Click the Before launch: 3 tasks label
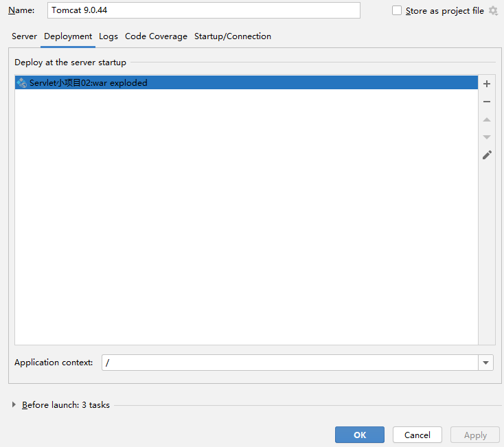 coord(66,405)
